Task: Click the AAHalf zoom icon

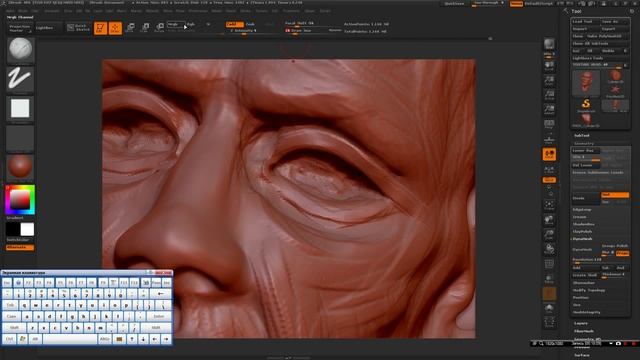Action: [x=549, y=110]
